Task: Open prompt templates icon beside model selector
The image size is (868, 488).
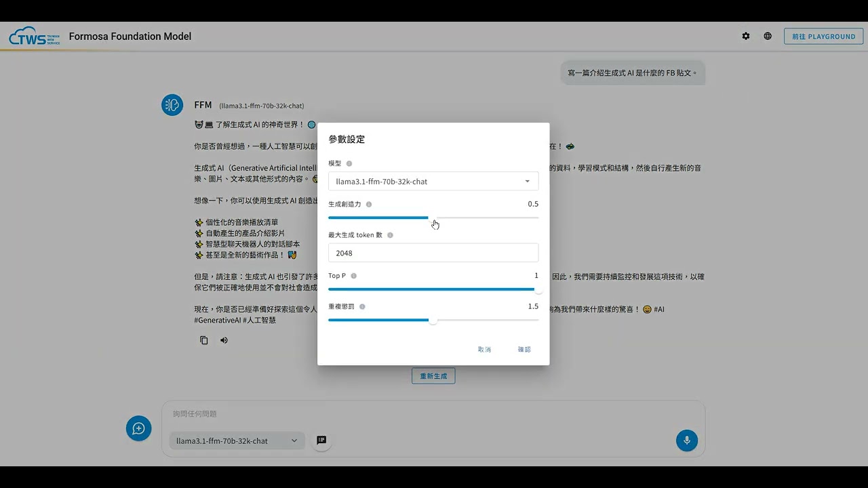Action: coord(321,441)
